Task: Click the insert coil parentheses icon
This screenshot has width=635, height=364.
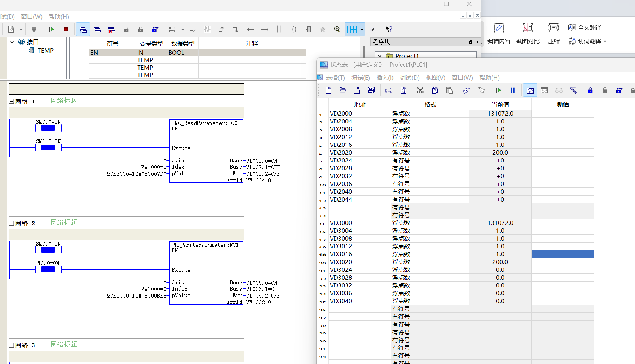Action: [294, 29]
